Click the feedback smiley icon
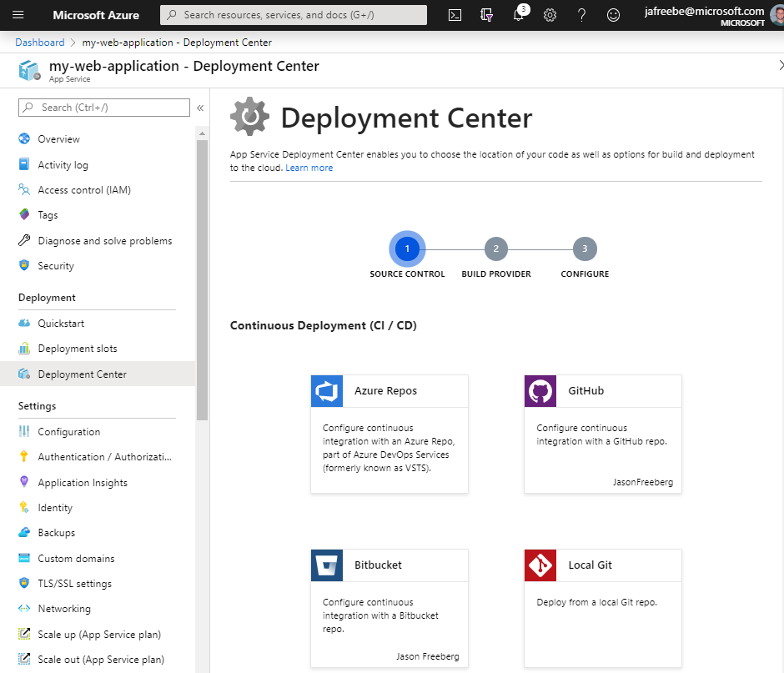Image resolution: width=784 pixels, height=673 pixels. point(613,14)
